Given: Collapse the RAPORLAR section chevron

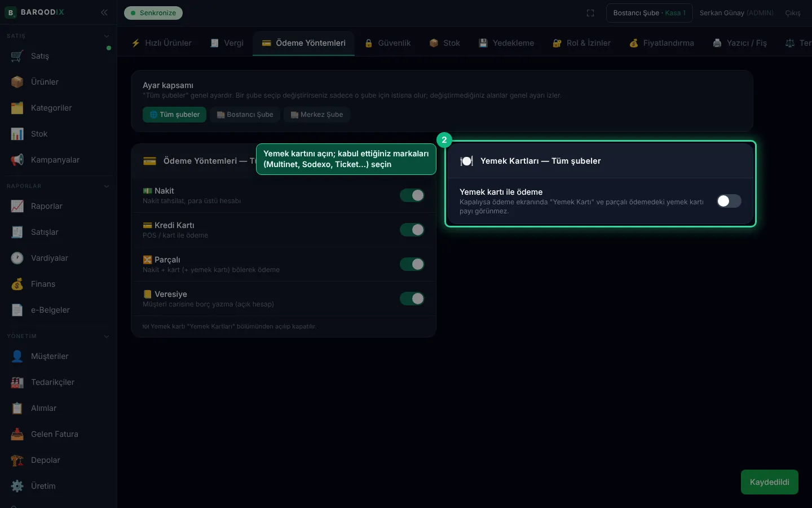Looking at the screenshot, I should (107, 186).
